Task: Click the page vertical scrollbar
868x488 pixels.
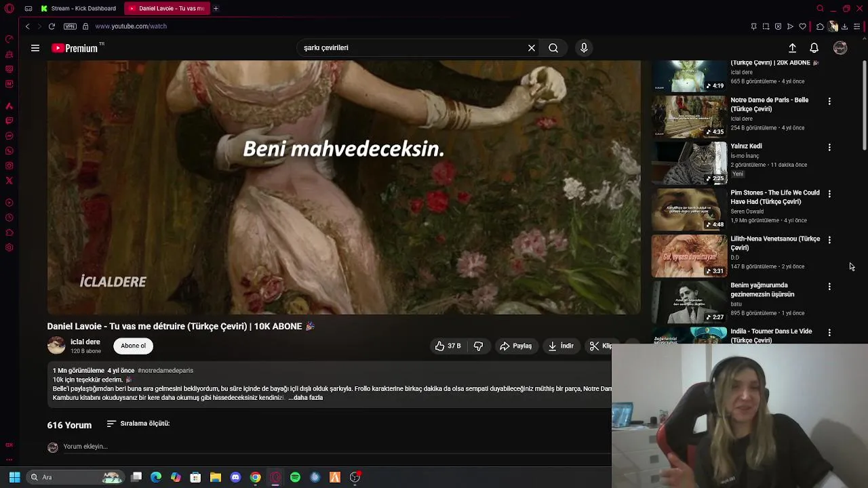Action: click(864, 106)
